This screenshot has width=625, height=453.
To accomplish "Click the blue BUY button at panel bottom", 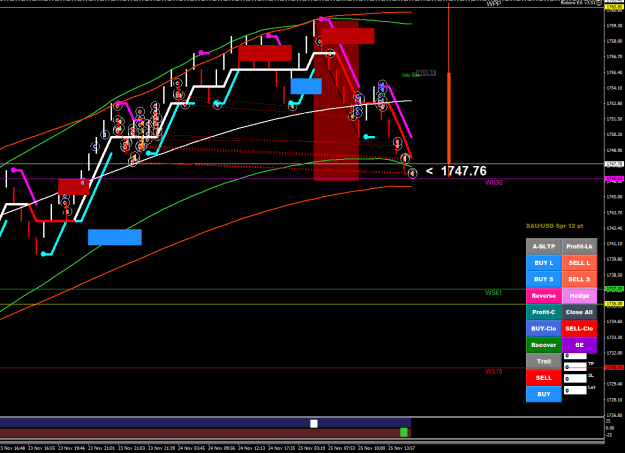I will click(544, 394).
